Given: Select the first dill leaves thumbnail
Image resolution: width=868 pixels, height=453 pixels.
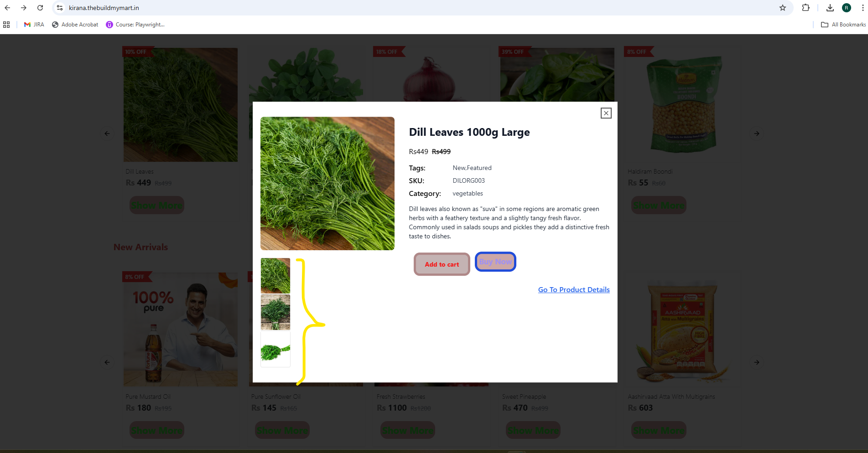Looking at the screenshot, I should pyautogui.click(x=275, y=276).
